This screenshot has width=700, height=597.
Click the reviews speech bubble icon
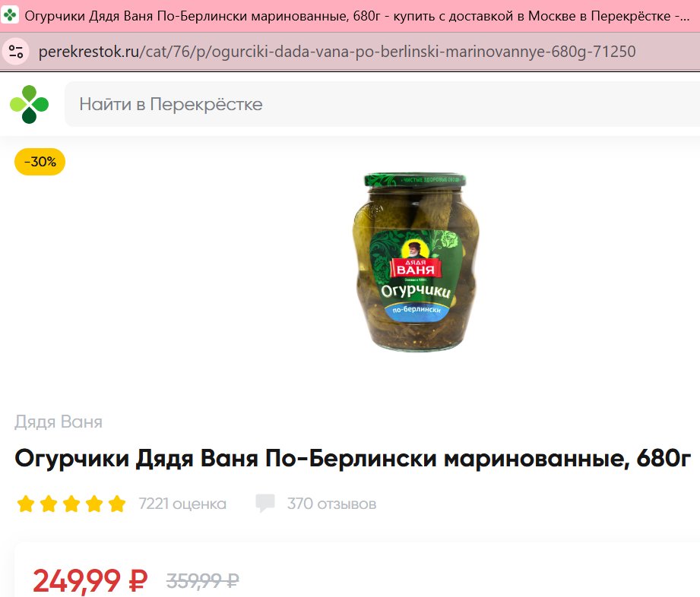(x=264, y=504)
